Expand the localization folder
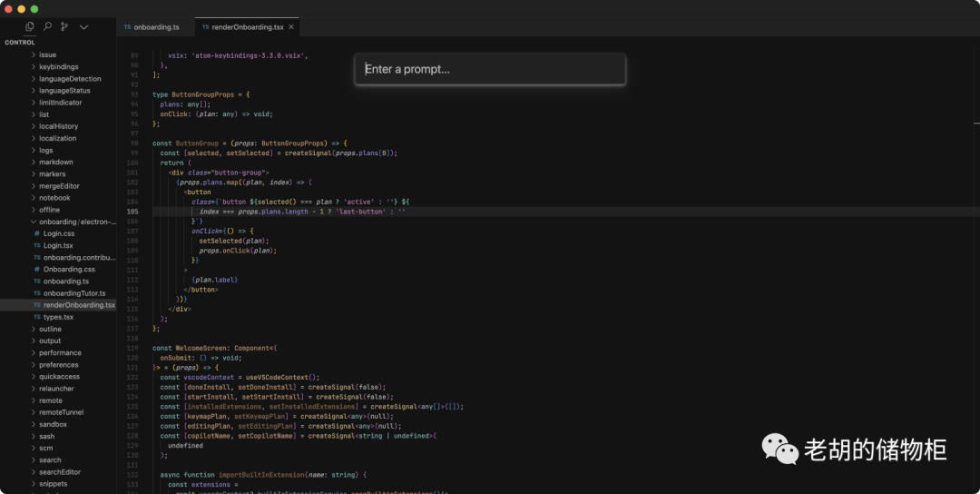980x494 pixels. [x=58, y=138]
